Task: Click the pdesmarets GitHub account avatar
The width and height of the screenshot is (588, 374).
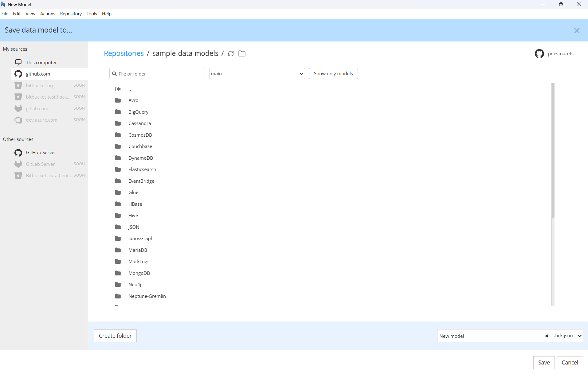Action: tap(539, 54)
